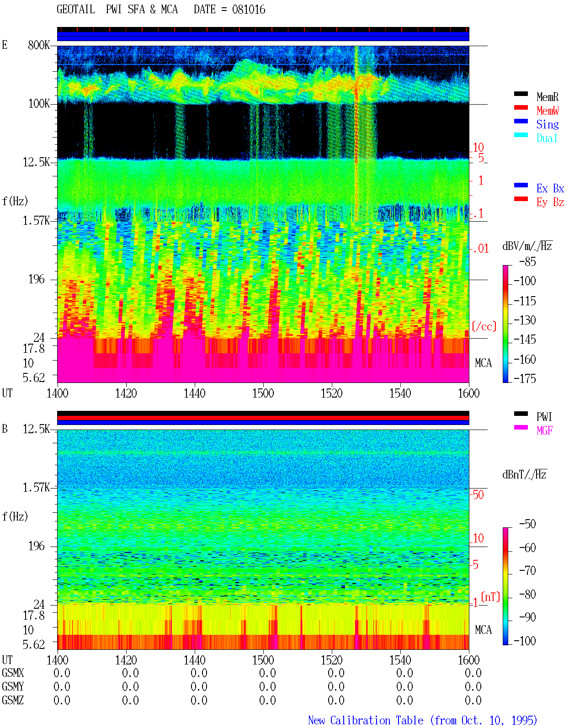The height and width of the screenshot is (728, 585).
Task: Click the MemR legend label
Action: click(x=548, y=97)
